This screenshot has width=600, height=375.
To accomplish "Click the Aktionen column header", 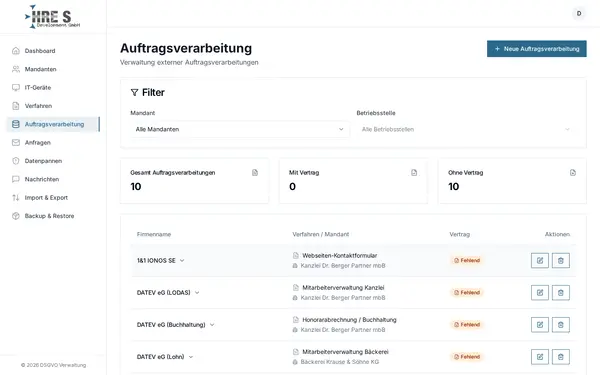I will [557, 234].
